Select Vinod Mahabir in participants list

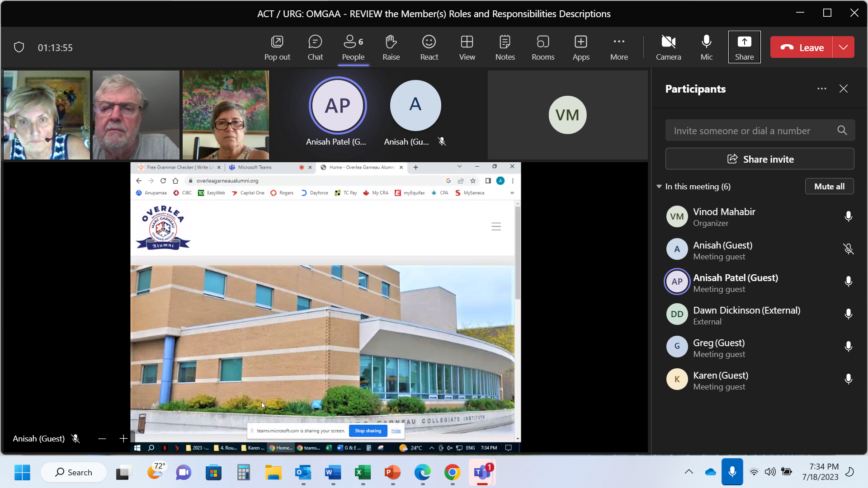(759, 217)
